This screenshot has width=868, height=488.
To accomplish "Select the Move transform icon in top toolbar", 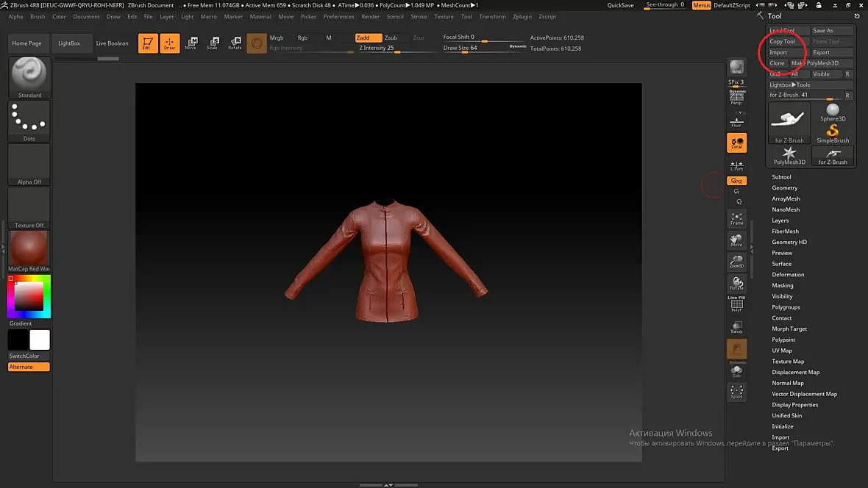I will click(x=191, y=43).
